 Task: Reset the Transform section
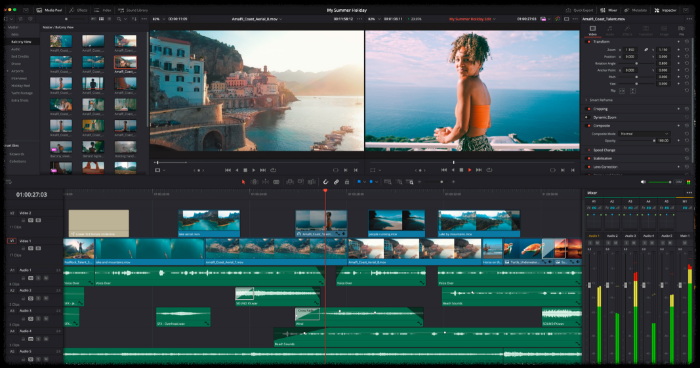(687, 42)
